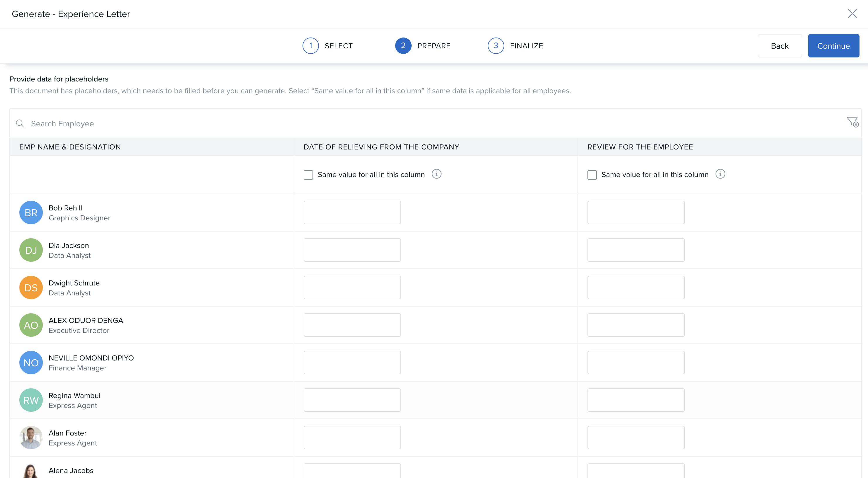Click Dwight Schrute's DS avatar
Viewport: 868px width, 478px height.
point(31,287)
